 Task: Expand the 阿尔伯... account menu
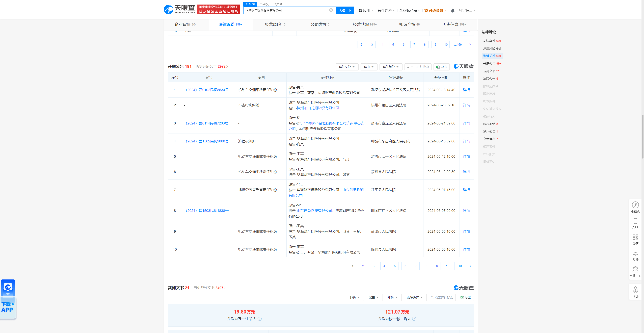pyautogui.click(x=467, y=11)
